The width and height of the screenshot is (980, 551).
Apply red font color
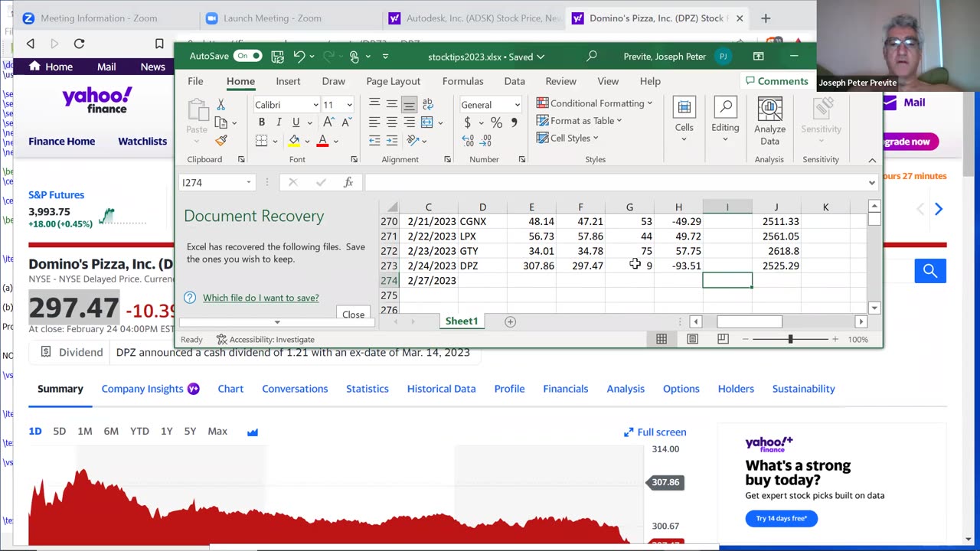click(x=322, y=140)
